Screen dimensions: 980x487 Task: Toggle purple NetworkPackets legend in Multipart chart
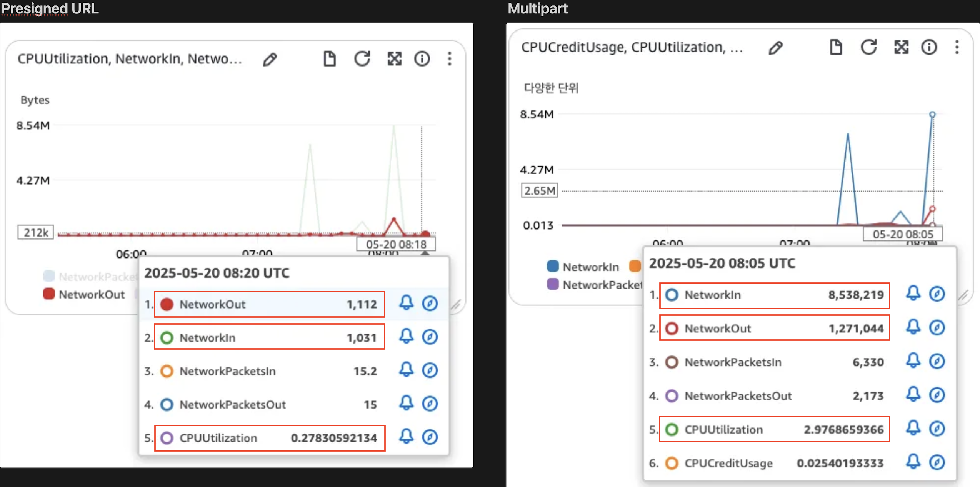point(595,285)
